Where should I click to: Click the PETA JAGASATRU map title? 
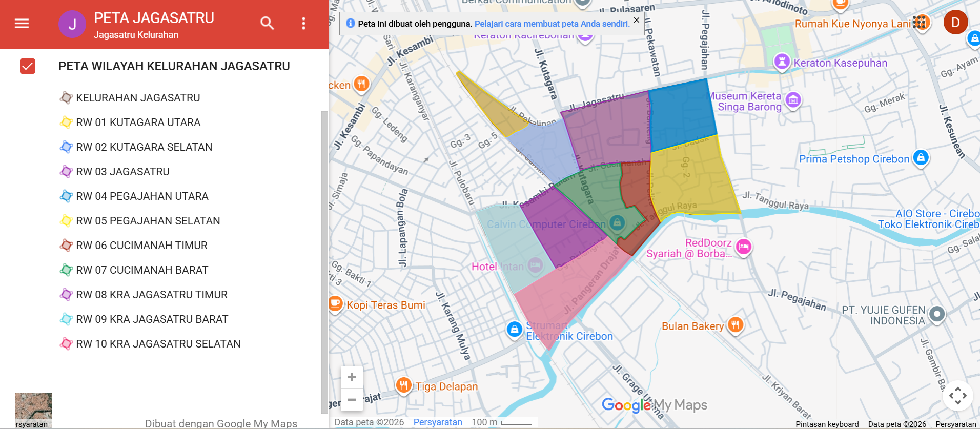click(154, 18)
